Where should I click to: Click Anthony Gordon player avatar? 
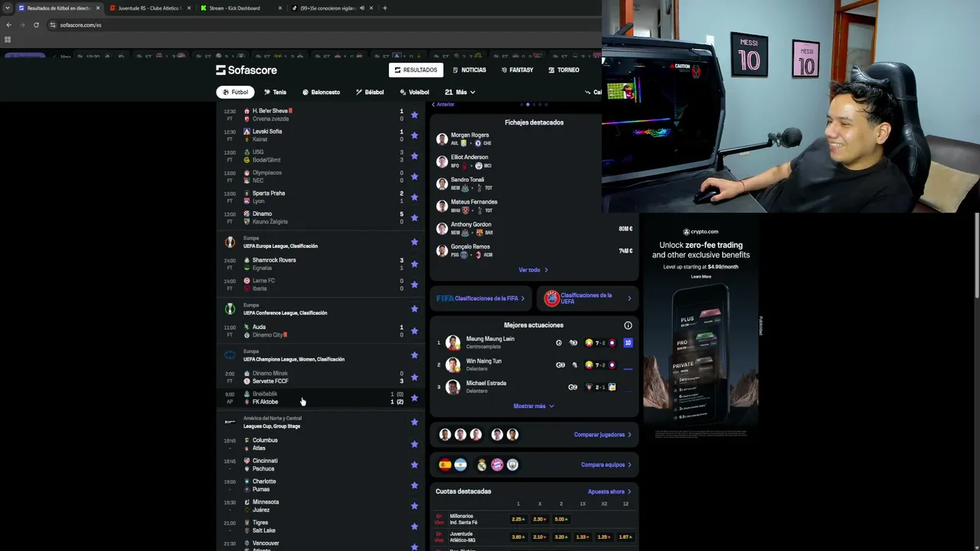click(x=442, y=228)
